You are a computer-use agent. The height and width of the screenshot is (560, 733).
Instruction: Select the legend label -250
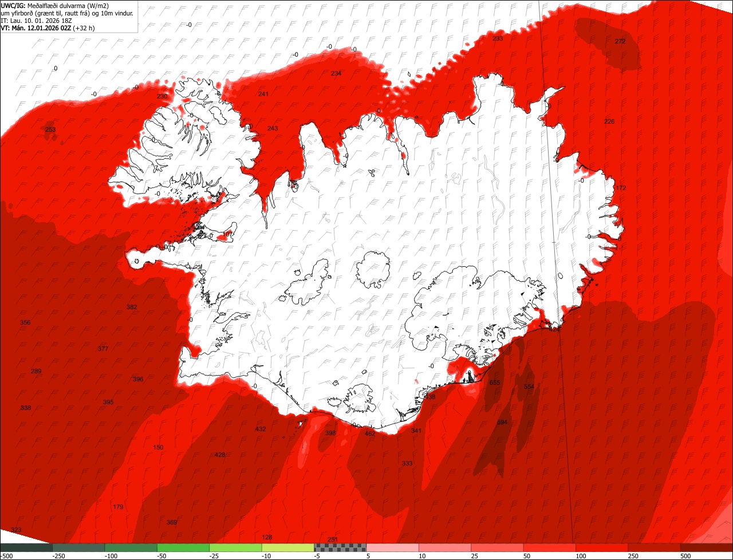[58, 556]
